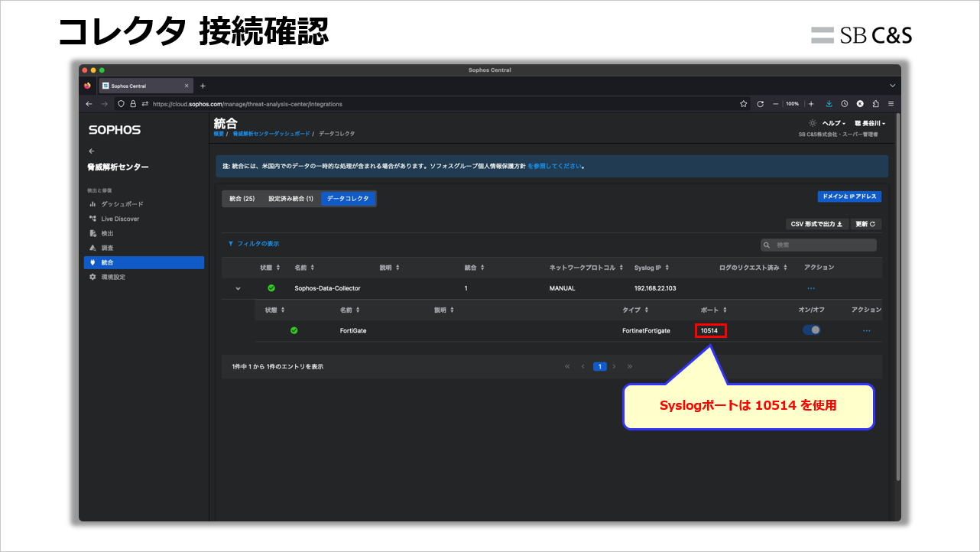
Task: Toggle light theme sun icon
Action: (813, 123)
